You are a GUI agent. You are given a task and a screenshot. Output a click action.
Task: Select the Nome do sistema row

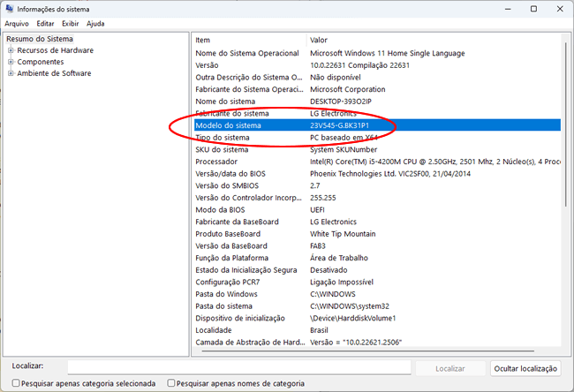pyautogui.click(x=377, y=102)
